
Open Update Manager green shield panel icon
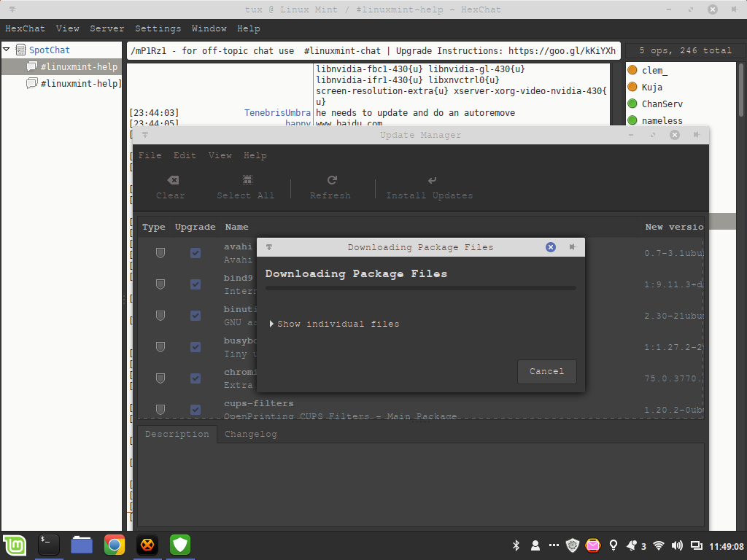point(180,545)
